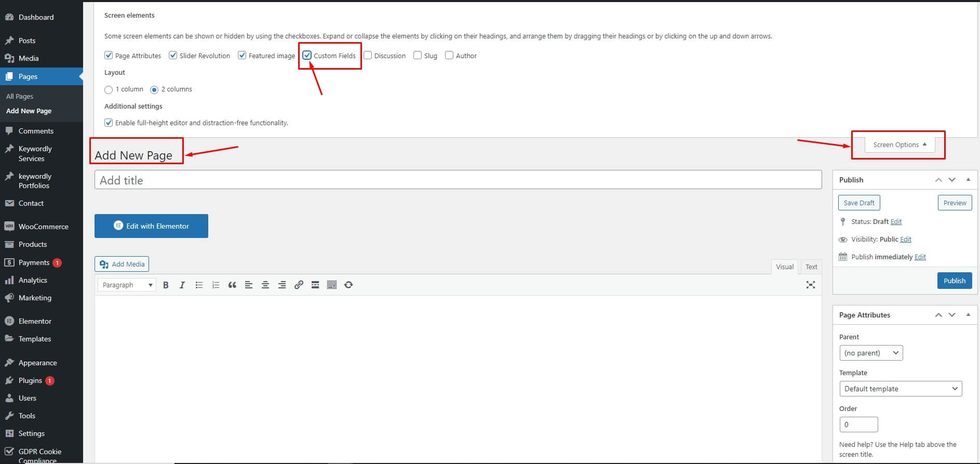Select the 1 column layout option

(109, 90)
